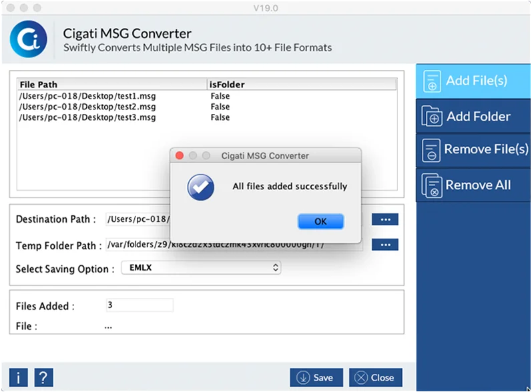Click the Add File(s) button
This screenshot has height=392, width=532.
coord(473,81)
